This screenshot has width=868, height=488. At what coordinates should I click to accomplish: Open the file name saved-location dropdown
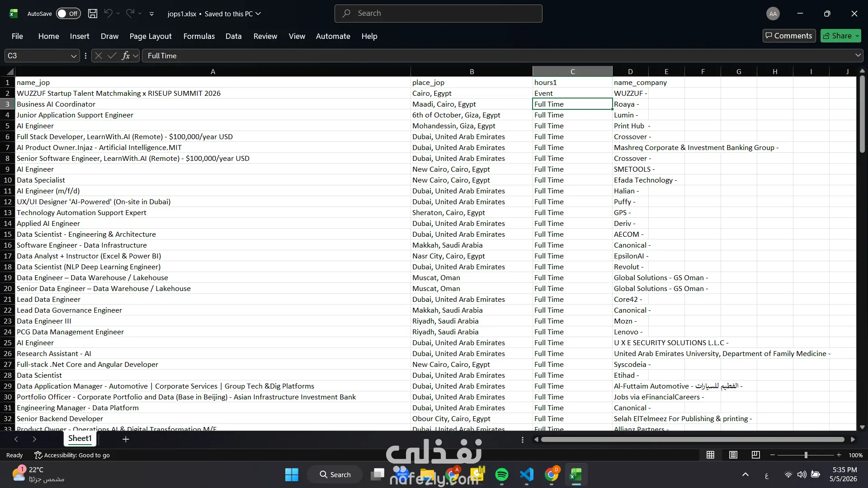[258, 14]
